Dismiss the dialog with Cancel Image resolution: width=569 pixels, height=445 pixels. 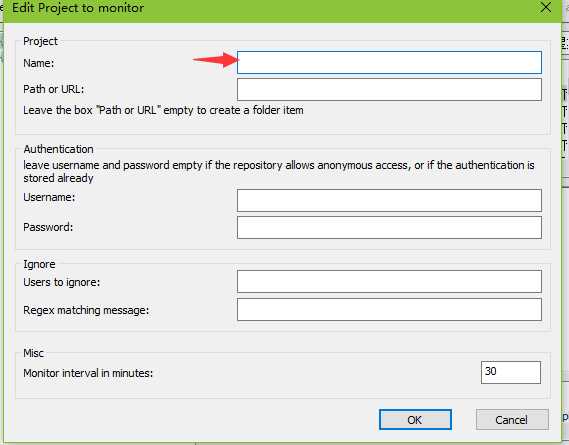click(512, 420)
